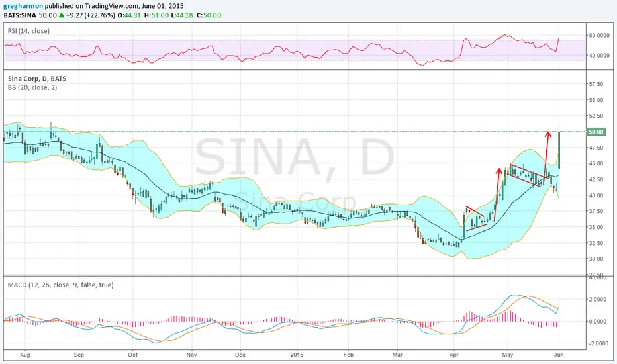Screen dimensions: 617x364
Task: Click the 2015 label on the time axis
Action: tap(297, 355)
